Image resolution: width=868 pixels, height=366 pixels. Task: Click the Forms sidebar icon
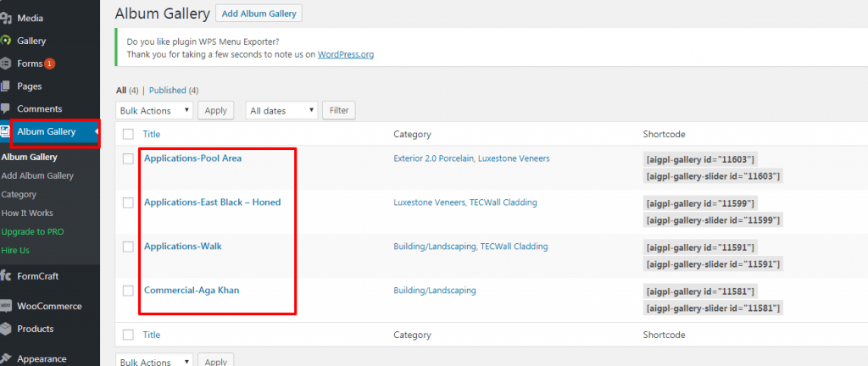click(x=5, y=64)
